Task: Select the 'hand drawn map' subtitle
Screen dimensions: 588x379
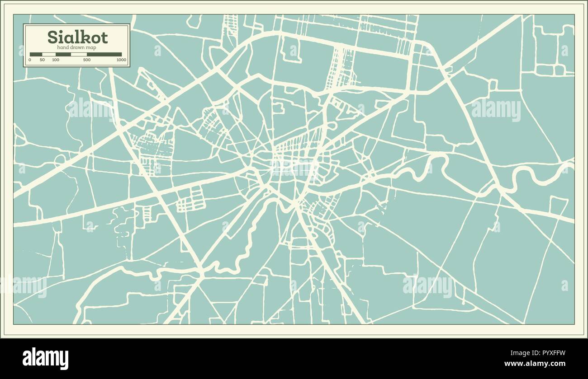Action: coord(76,48)
